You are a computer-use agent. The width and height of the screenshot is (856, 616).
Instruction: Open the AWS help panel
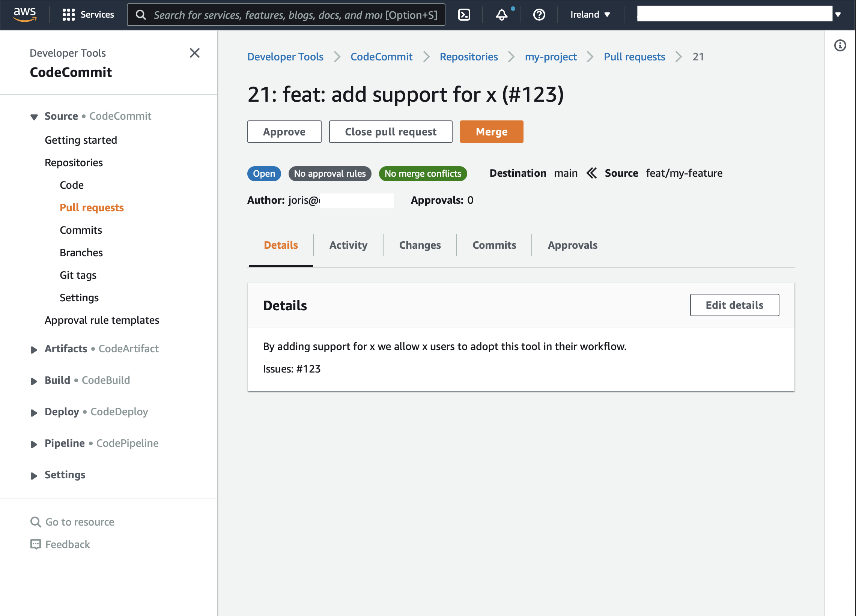click(539, 15)
